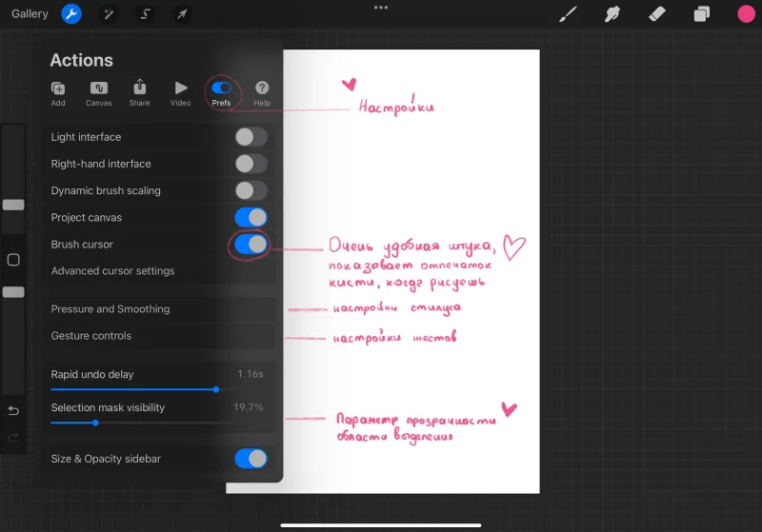This screenshot has width=762, height=532.
Task: Open Adjustments magic wand menu
Action: (109, 14)
